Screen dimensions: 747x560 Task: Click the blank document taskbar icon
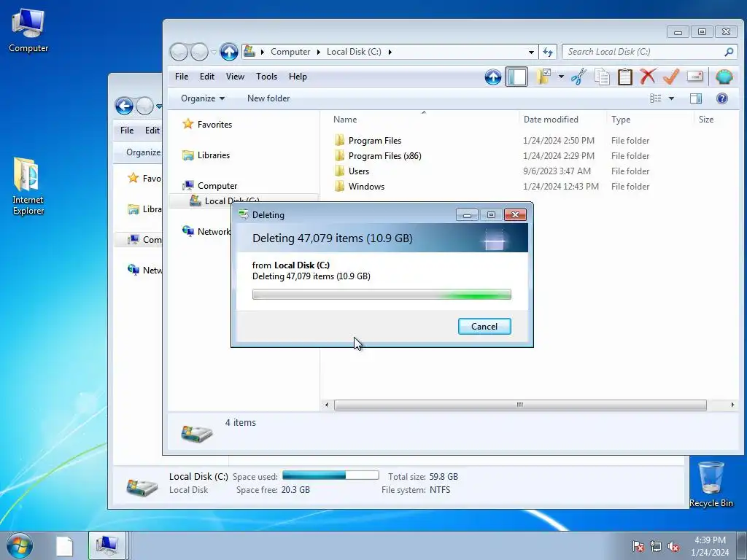pos(64,546)
